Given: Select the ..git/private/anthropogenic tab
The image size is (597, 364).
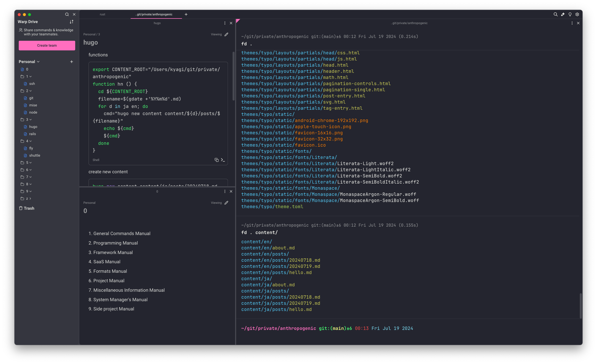Looking at the screenshot, I should click(154, 14).
